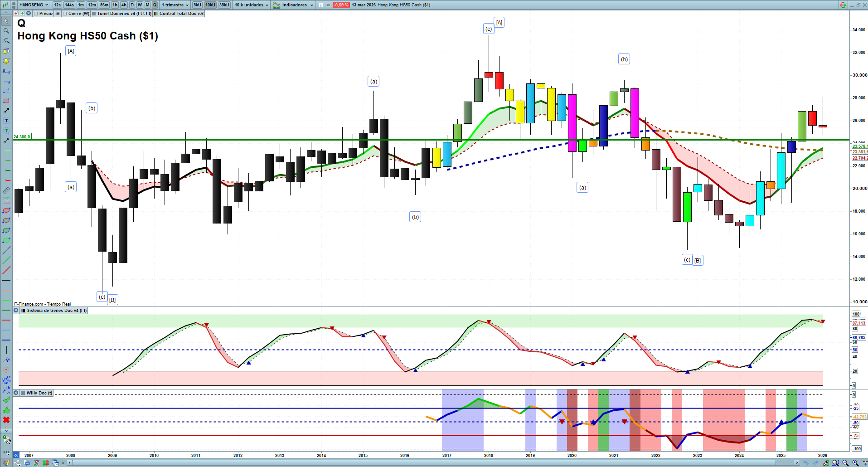Switch to the 1h timeframe

pyautogui.click(x=115, y=5)
